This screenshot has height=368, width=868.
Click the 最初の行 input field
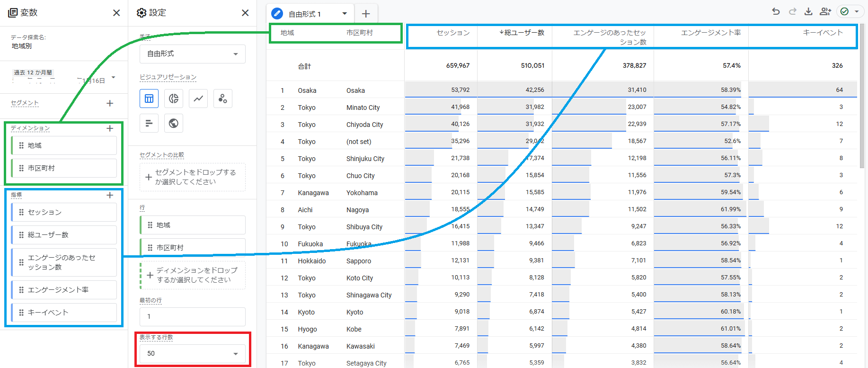pyautogui.click(x=192, y=316)
